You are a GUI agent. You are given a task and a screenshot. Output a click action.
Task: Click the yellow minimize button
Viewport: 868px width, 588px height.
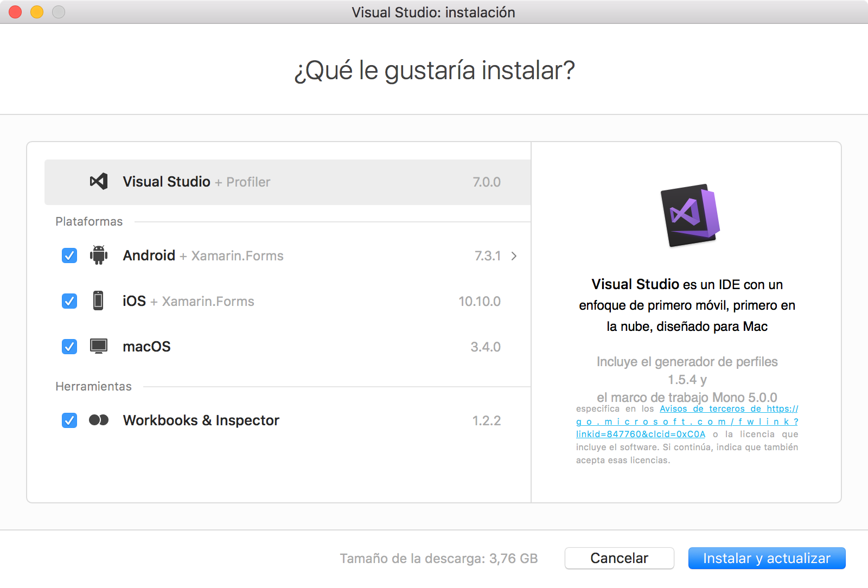coord(36,12)
